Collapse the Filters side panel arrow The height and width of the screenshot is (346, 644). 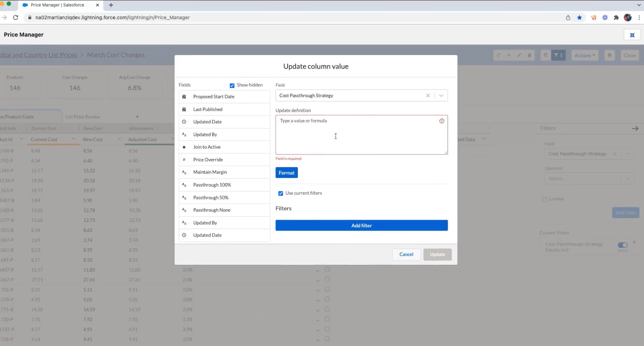(x=635, y=128)
